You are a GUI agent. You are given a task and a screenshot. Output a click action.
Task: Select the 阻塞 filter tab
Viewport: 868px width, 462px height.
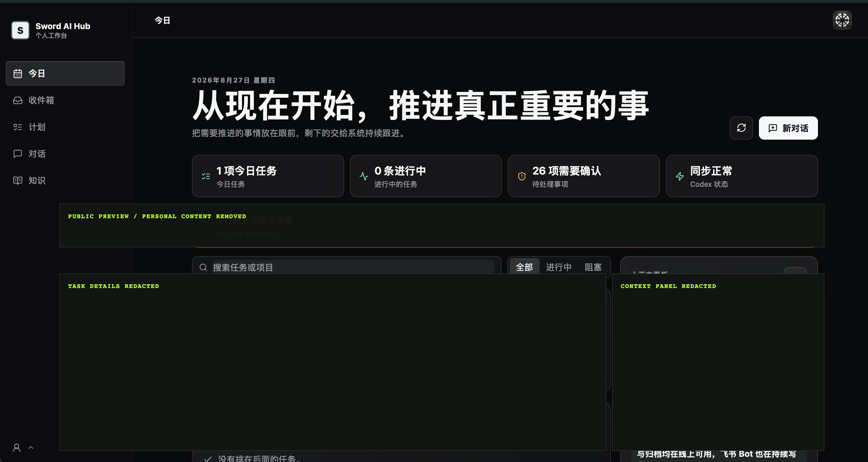coord(593,267)
